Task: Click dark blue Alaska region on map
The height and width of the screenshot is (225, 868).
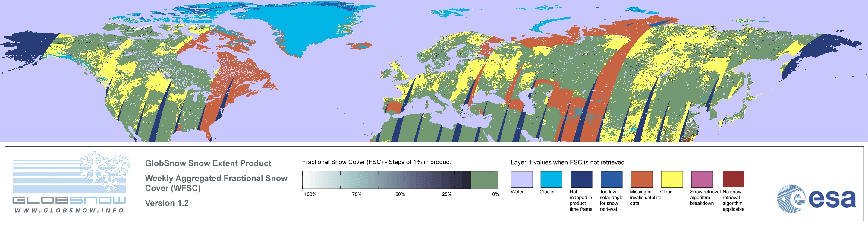Action: (x=29, y=47)
